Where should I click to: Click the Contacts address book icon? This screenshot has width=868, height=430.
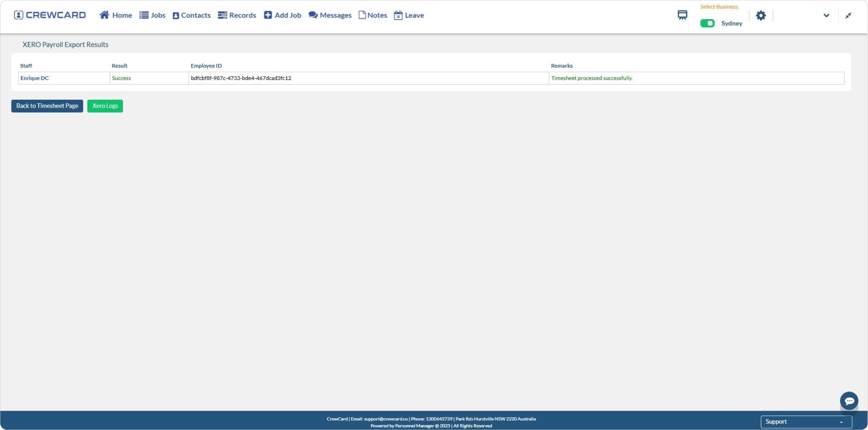(x=176, y=16)
